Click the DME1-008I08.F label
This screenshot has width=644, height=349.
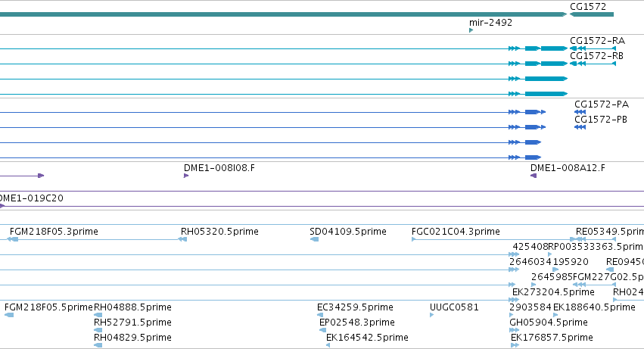[219, 168]
